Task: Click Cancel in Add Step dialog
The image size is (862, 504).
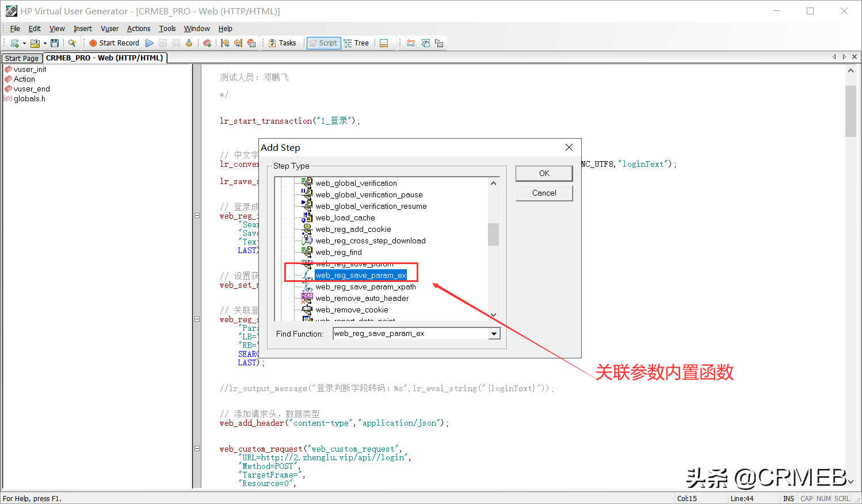Action: [544, 193]
